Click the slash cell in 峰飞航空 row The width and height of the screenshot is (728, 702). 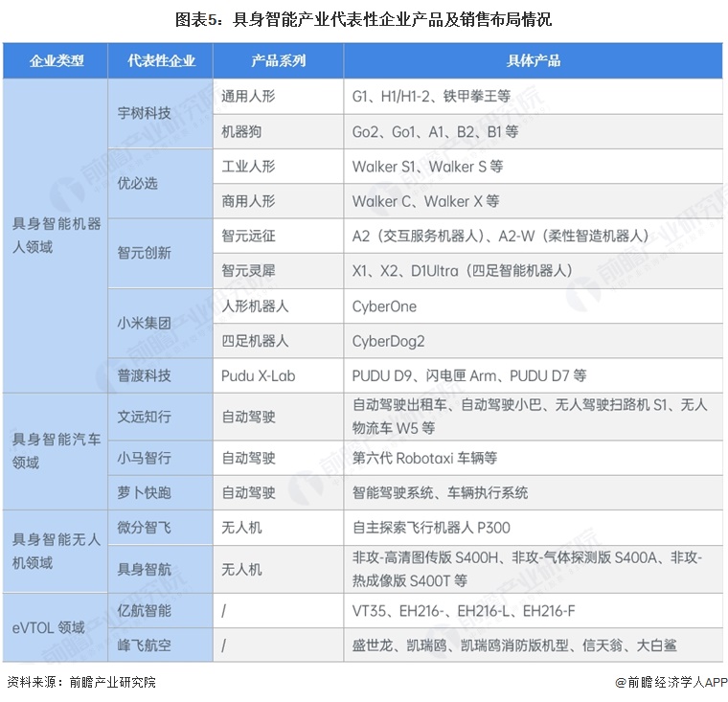(x=278, y=645)
